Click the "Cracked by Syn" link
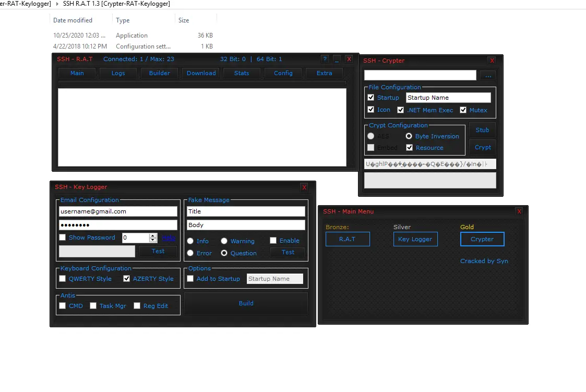 point(484,261)
